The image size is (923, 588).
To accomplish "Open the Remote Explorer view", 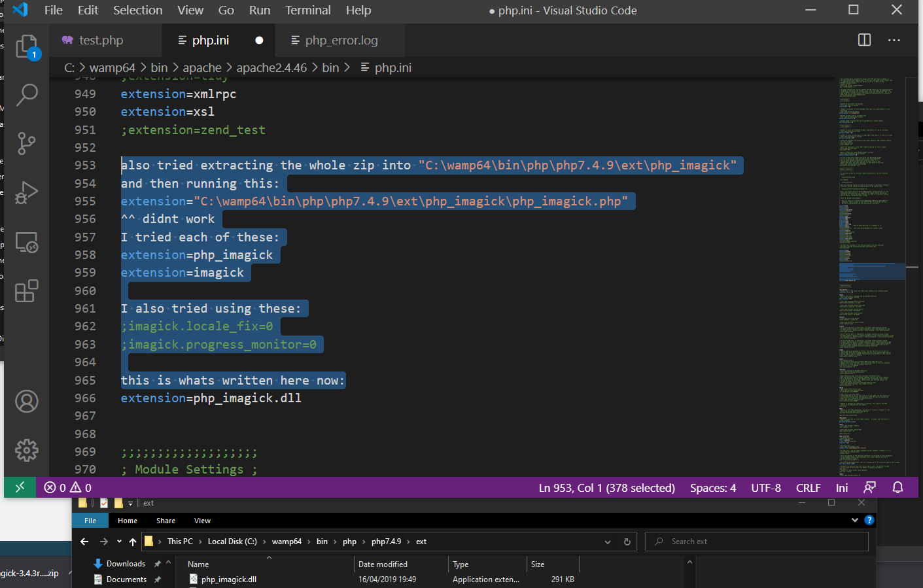I will tap(27, 243).
